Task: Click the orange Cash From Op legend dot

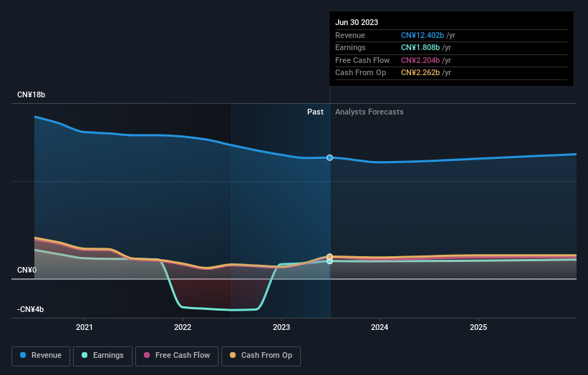Action: click(233, 355)
